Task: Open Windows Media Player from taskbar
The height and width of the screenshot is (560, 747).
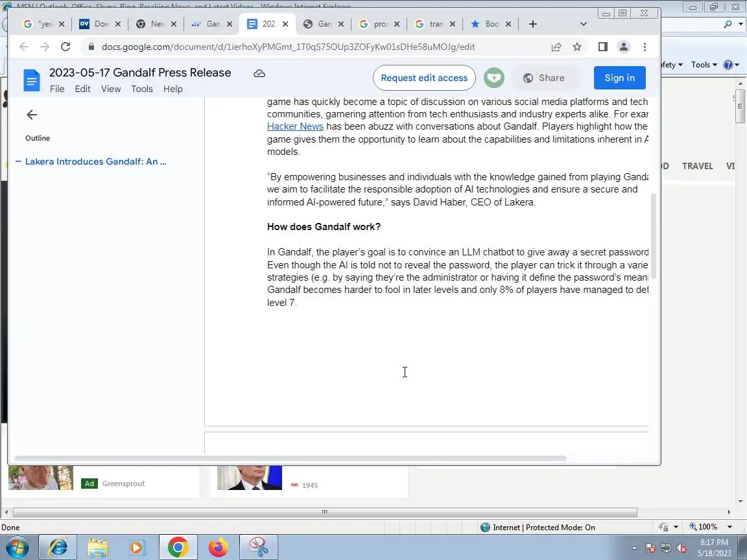Action: point(137,548)
